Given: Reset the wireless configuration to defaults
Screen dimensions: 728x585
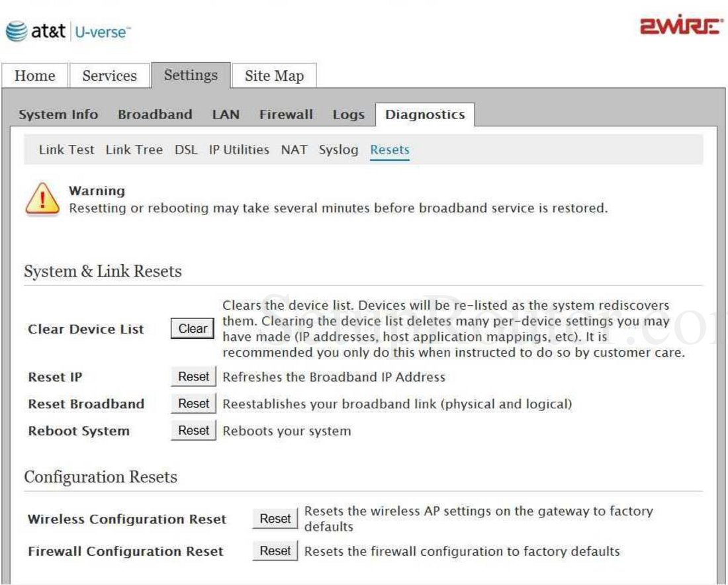Looking at the screenshot, I should pyautogui.click(x=275, y=519).
